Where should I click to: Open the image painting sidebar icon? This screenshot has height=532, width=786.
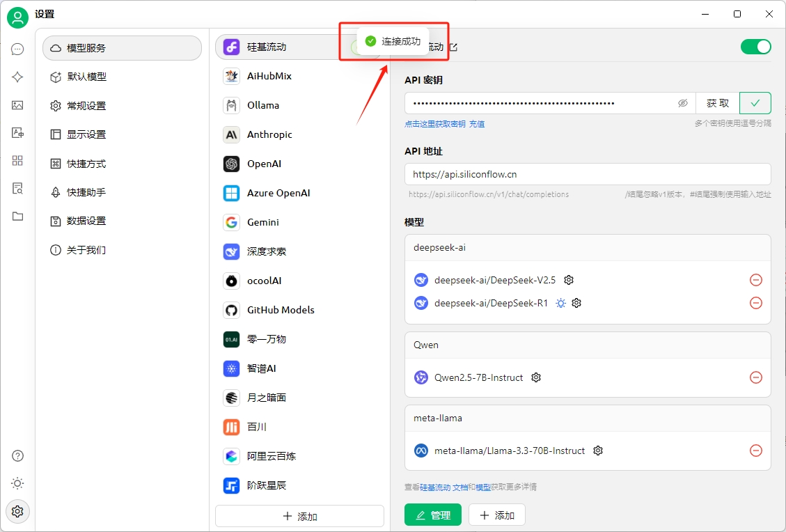click(x=17, y=104)
